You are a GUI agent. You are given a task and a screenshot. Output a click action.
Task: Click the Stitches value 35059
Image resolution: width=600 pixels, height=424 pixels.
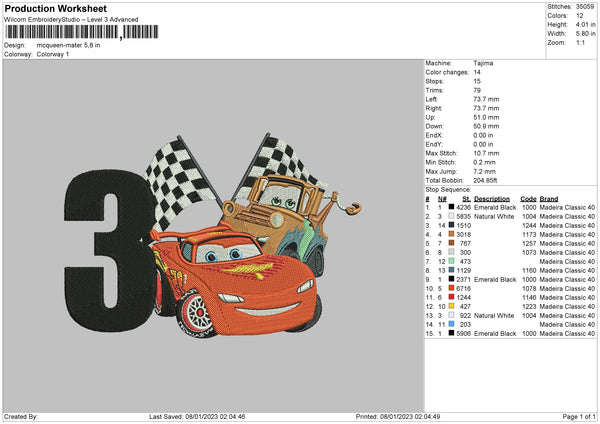[585, 7]
